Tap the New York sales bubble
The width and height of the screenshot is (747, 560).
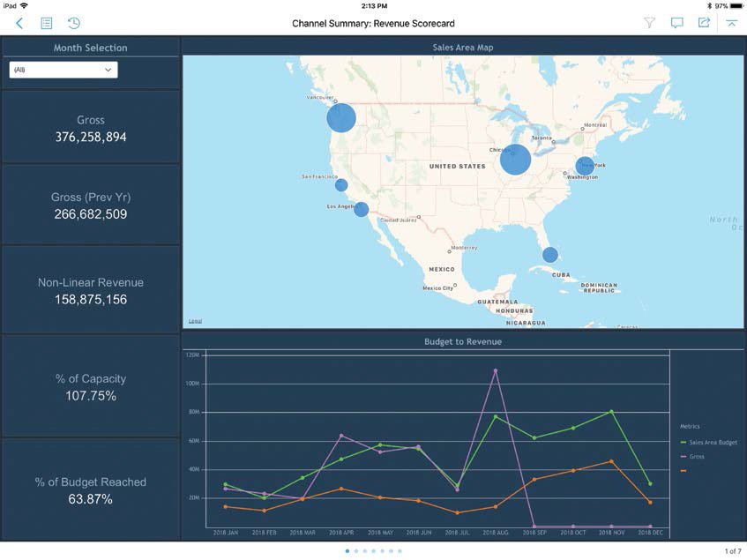585,166
